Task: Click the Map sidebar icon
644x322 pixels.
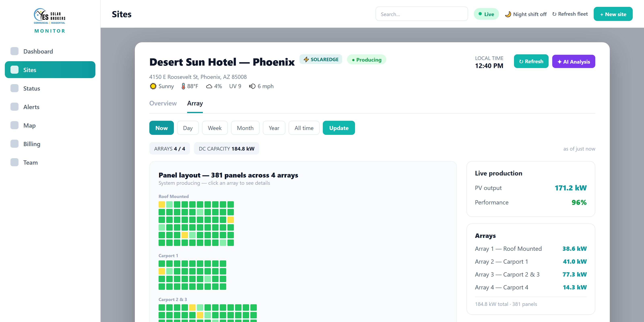Action: [x=14, y=125]
